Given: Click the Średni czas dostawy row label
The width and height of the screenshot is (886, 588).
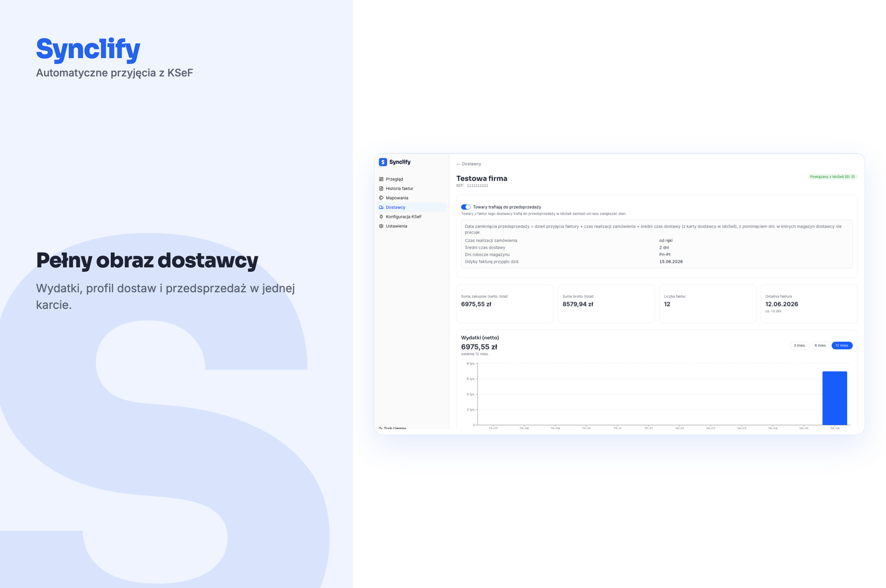Looking at the screenshot, I should [x=485, y=248].
